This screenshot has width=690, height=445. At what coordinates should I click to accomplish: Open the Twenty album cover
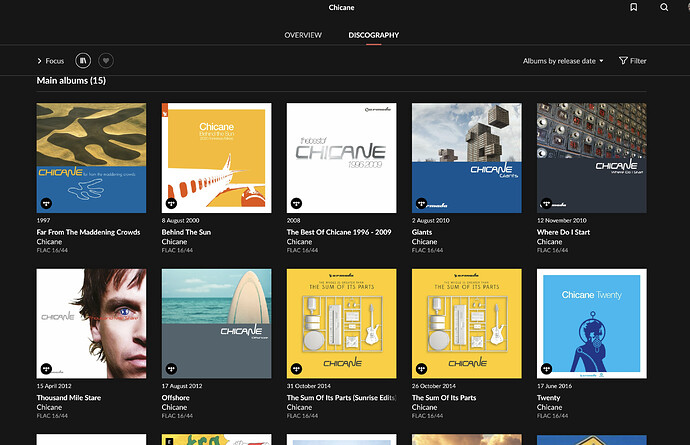tap(592, 324)
